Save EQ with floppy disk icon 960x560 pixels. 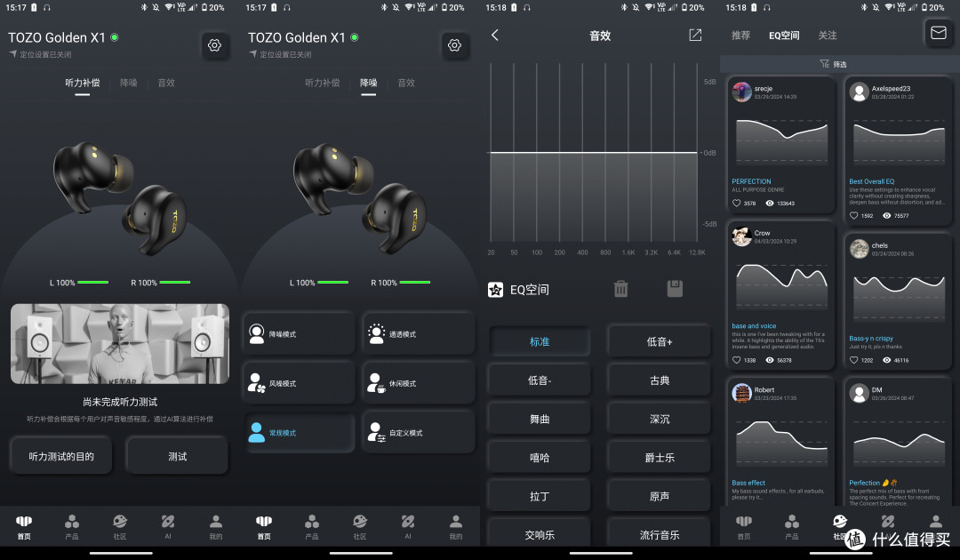pos(675,289)
